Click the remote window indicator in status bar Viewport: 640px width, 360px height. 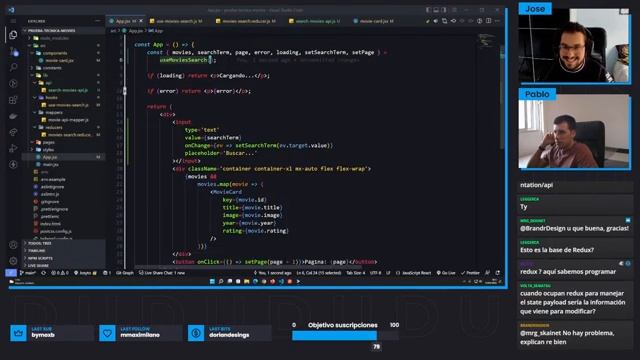point(11,273)
